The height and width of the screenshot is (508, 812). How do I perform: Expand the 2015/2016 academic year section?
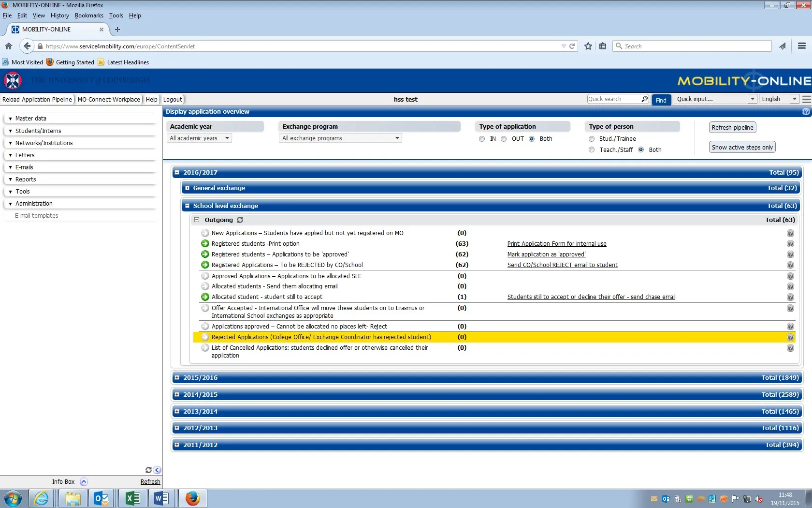(x=177, y=377)
